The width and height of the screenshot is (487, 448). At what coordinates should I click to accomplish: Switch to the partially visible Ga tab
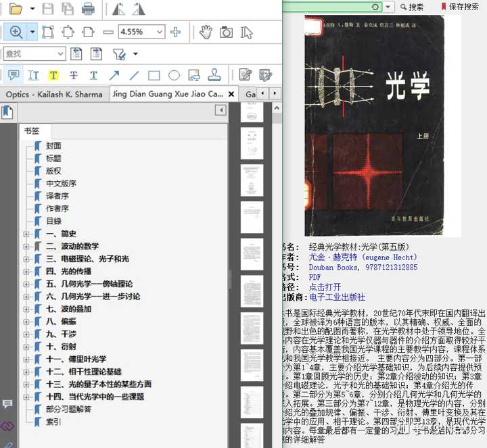(x=250, y=95)
